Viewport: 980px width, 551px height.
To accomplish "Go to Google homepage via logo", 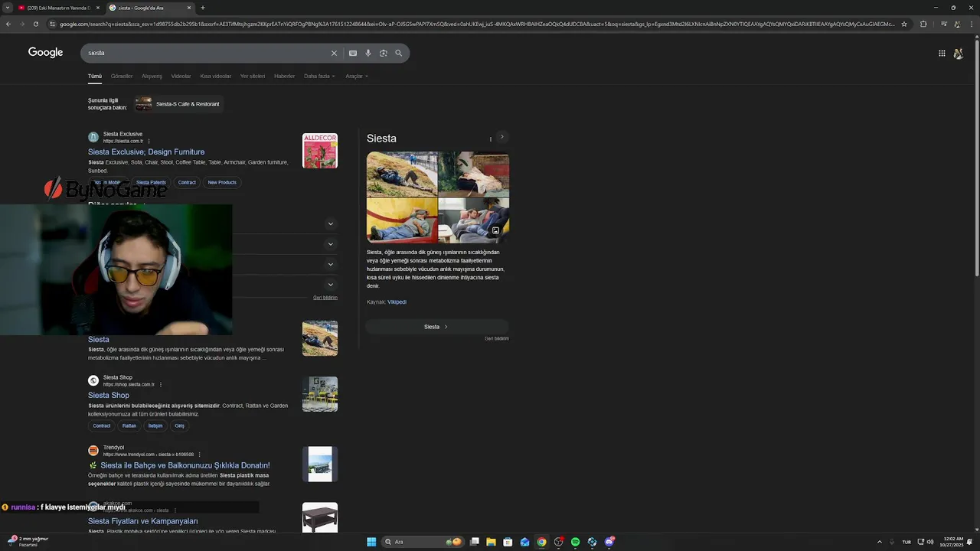I will click(x=46, y=52).
